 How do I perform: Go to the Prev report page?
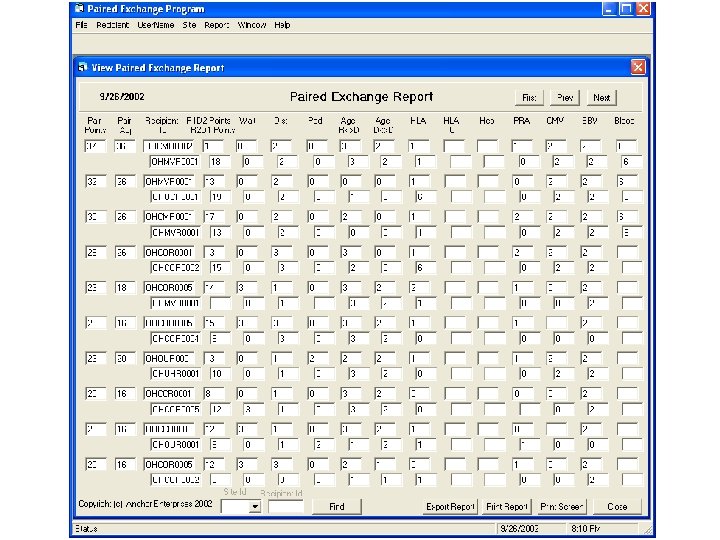tap(565, 98)
